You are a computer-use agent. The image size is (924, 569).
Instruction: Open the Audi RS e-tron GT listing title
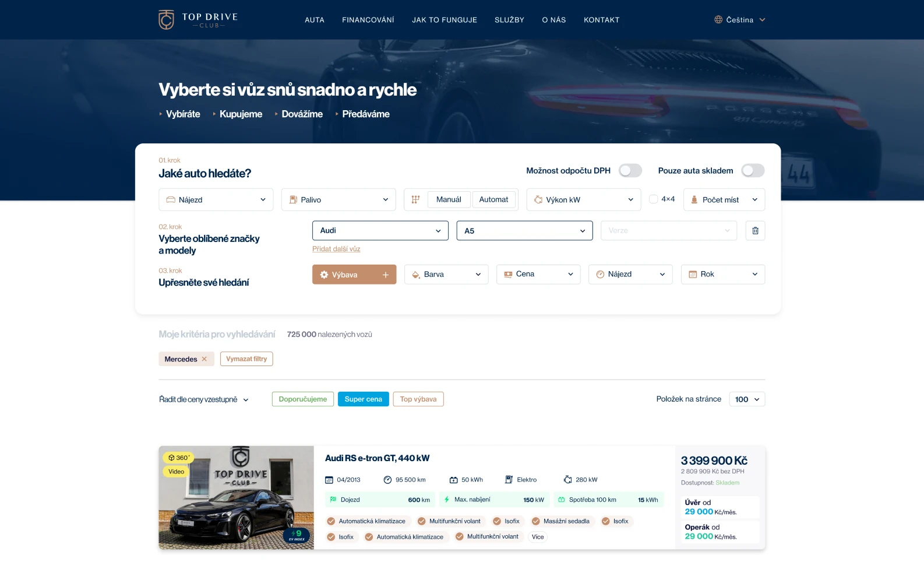pyautogui.click(x=378, y=458)
